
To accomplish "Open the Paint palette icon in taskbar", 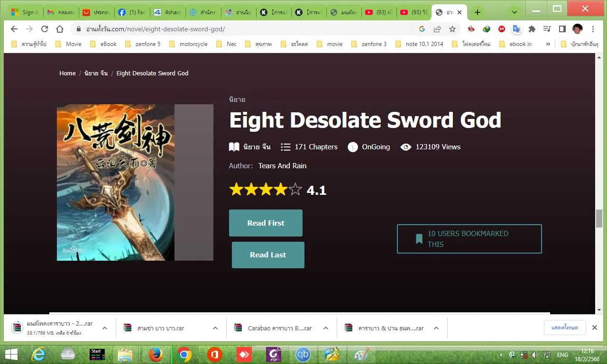I will click(361, 354).
